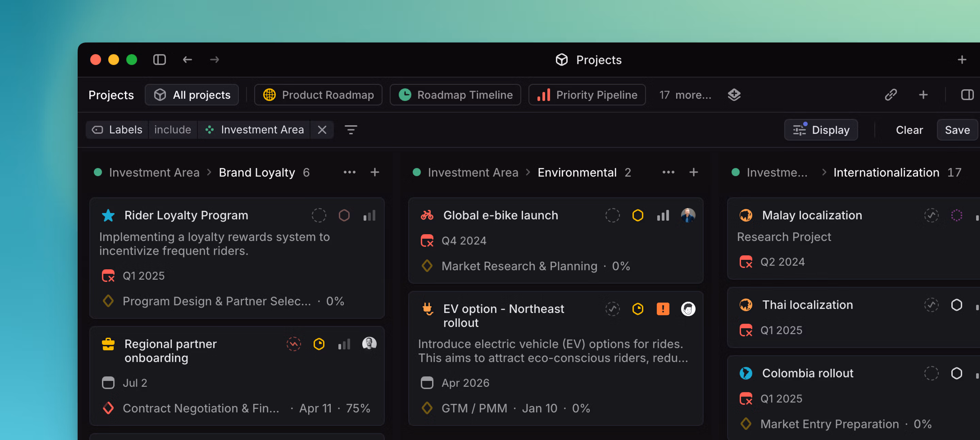Switch to the Roadmap Timeline view tab
This screenshot has height=440, width=980.
pos(455,95)
